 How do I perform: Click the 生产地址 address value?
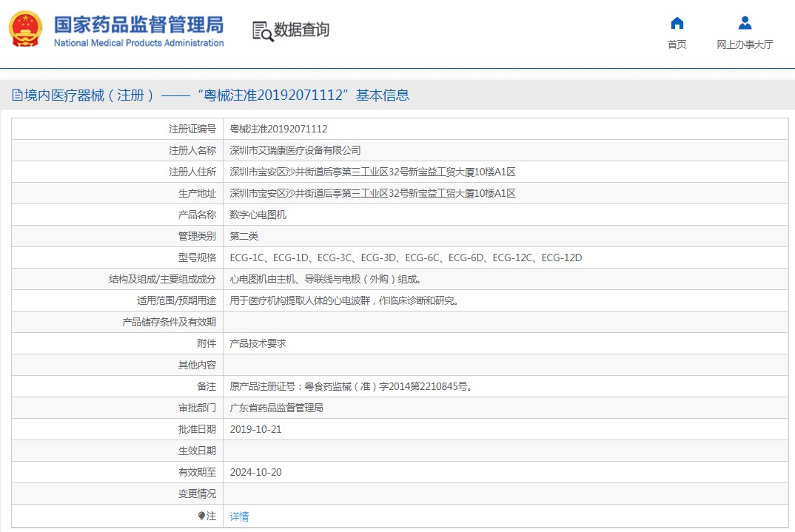tap(372, 193)
